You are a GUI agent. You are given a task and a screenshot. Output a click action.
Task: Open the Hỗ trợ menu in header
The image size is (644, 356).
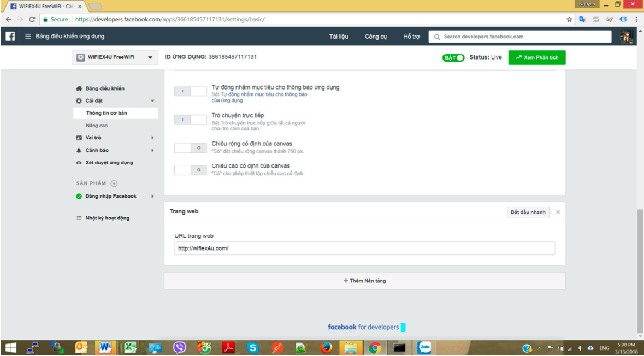point(411,37)
